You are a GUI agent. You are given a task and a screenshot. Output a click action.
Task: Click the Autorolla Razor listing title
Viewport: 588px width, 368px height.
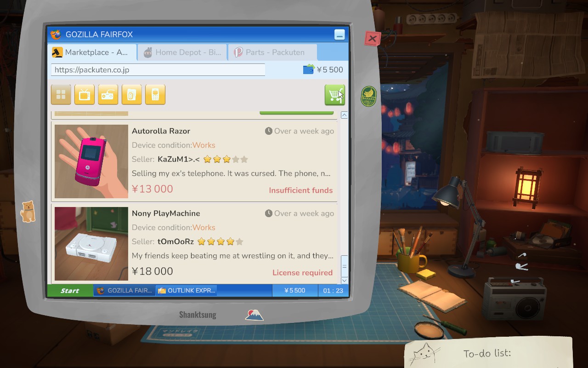pyautogui.click(x=161, y=131)
